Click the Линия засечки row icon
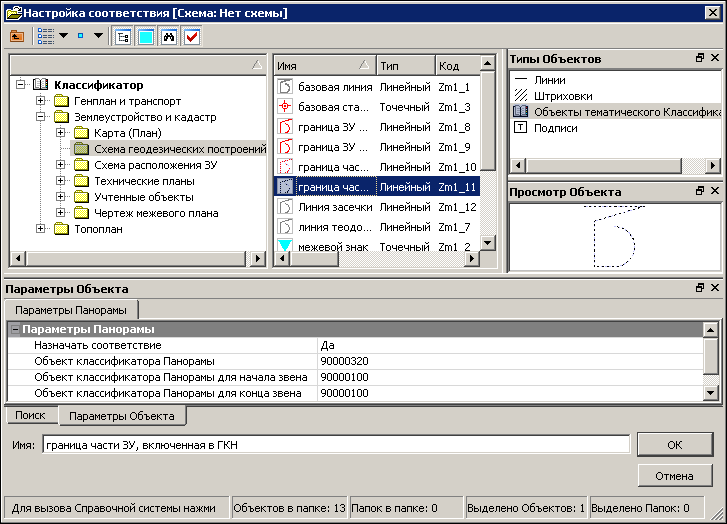The width and height of the screenshot is (727, 524). (x=285, y=207)
